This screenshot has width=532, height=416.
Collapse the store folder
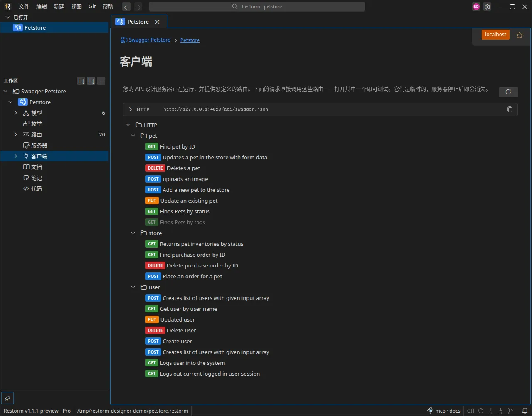click(133, 233)
